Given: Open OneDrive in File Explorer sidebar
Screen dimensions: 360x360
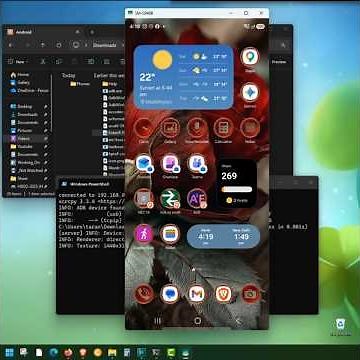Looking at the screenshot, I should pos(29,90).
